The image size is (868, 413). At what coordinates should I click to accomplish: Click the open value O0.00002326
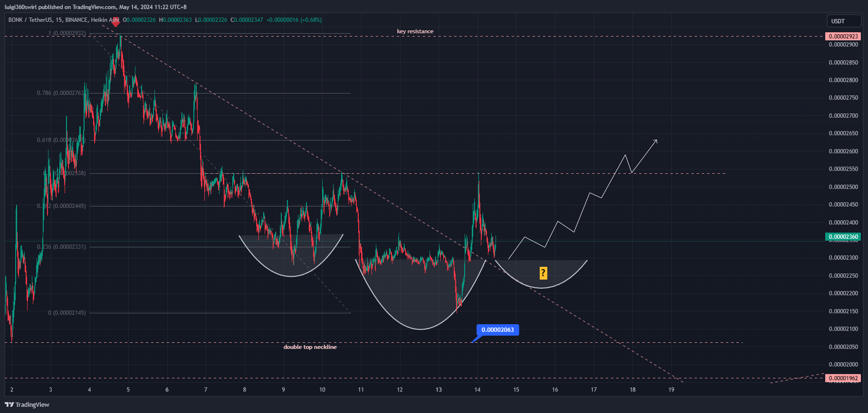tap(139, 20)
